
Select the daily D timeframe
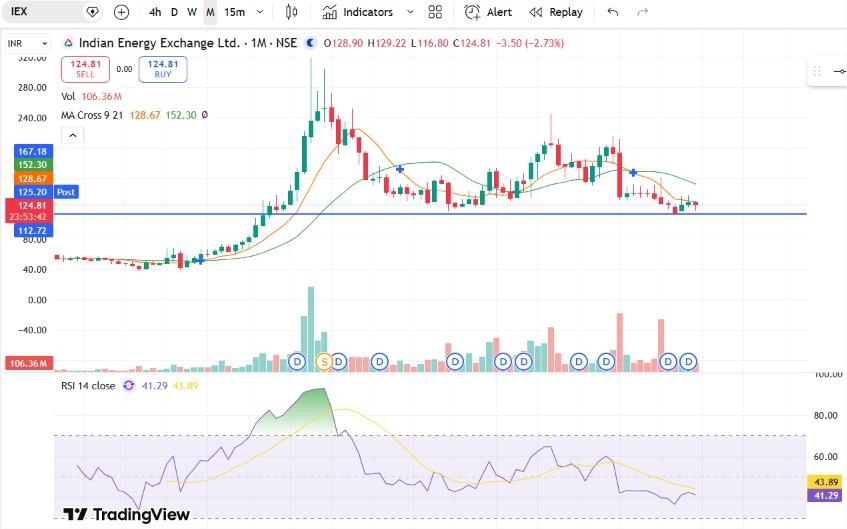point(174,12)
